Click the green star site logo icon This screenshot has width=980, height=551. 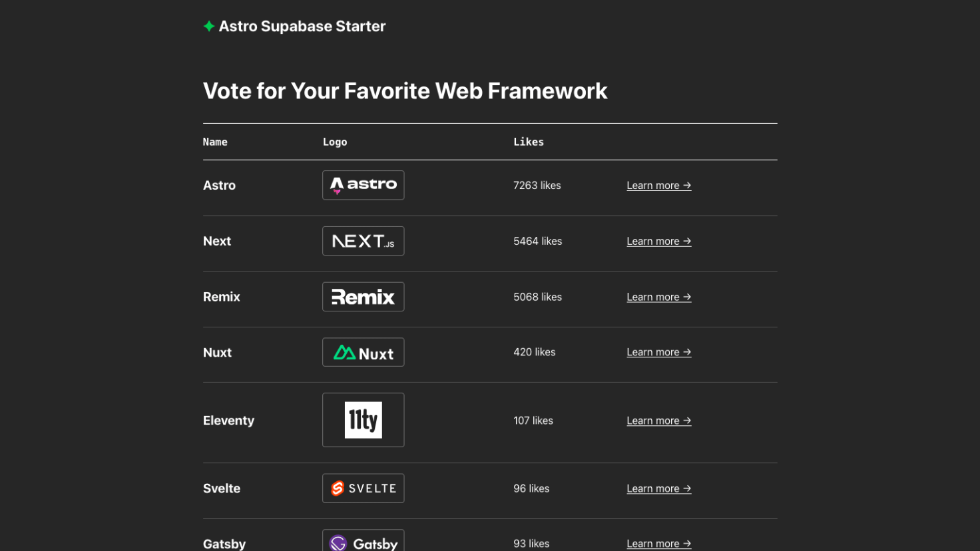(209, 27)
